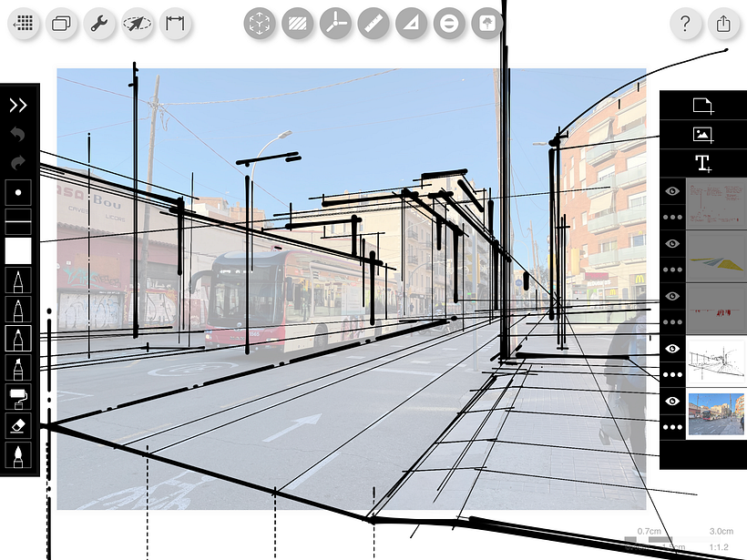Viewport: 747px width, 560px height.
Task: Toggle visibility of top red-notes layer
Action: pyautogui.click(x=672, y=191)
